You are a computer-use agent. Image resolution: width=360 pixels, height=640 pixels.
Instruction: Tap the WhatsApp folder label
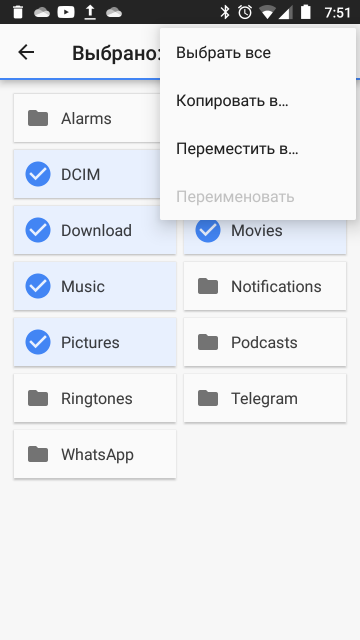tap(97, 455)
